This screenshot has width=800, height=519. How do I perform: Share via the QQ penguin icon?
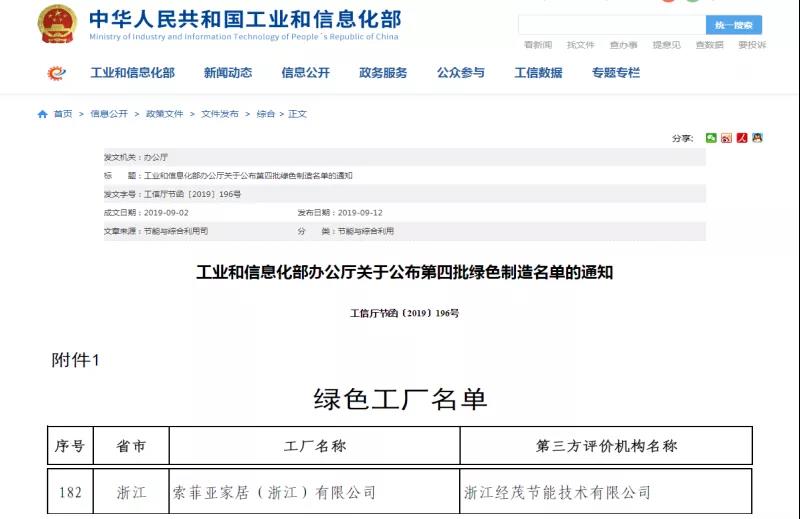(757, 138)
